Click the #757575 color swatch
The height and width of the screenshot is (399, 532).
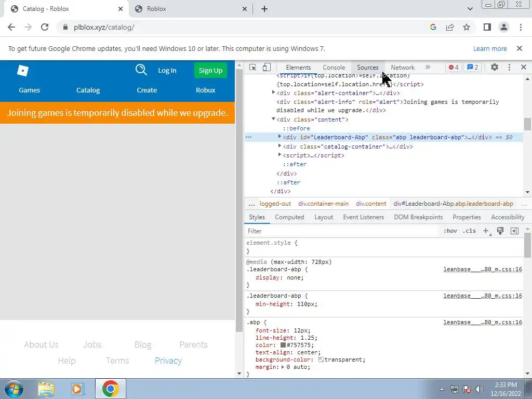click(x=283, y=345)
